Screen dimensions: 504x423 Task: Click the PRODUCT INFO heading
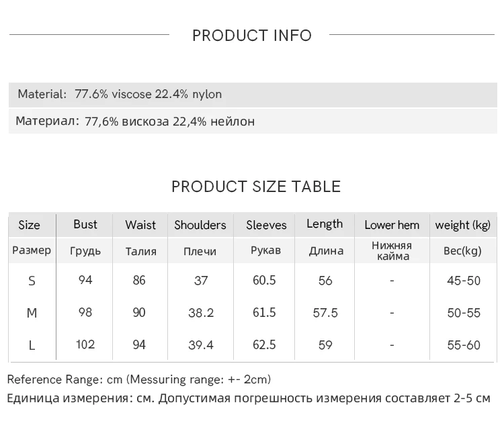[x=252, y=36]
